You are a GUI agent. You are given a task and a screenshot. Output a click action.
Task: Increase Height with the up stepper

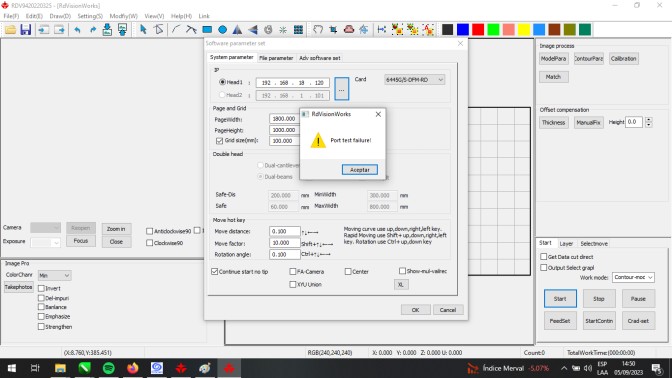coord(649,120)
